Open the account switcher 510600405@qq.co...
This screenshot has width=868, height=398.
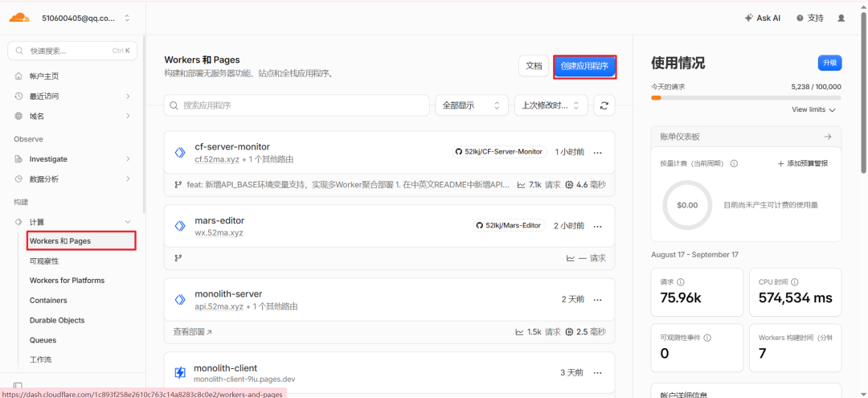pyautogui.click(x=86, y=18)
